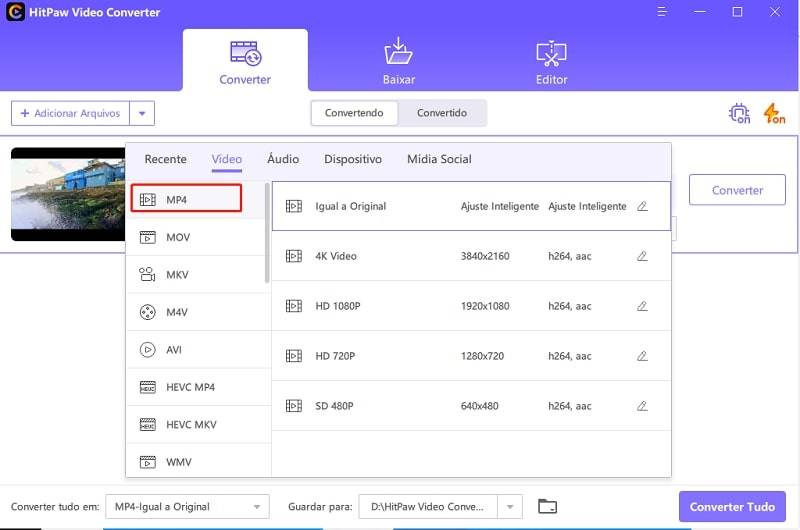Open the Dispositivo format tab
This screenshot has width=800, height=530.
click(x=353, y=159)
